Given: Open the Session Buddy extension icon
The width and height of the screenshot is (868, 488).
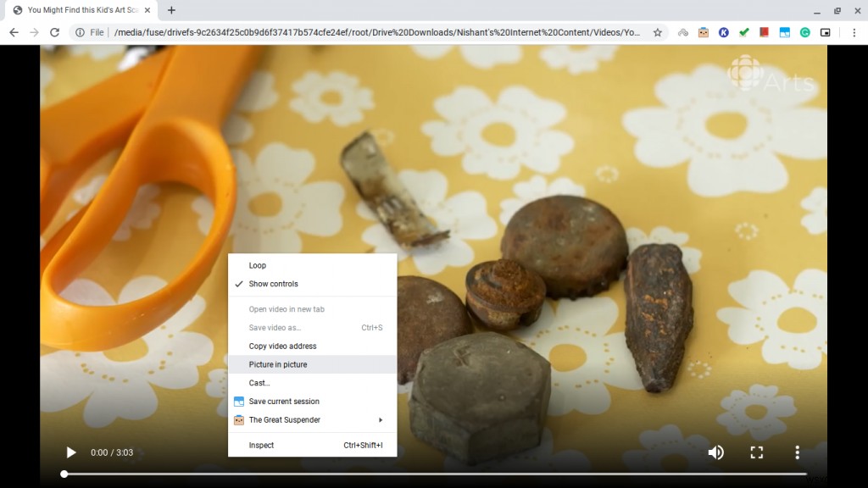Looking at the screenshot, I should coord(786,32).
